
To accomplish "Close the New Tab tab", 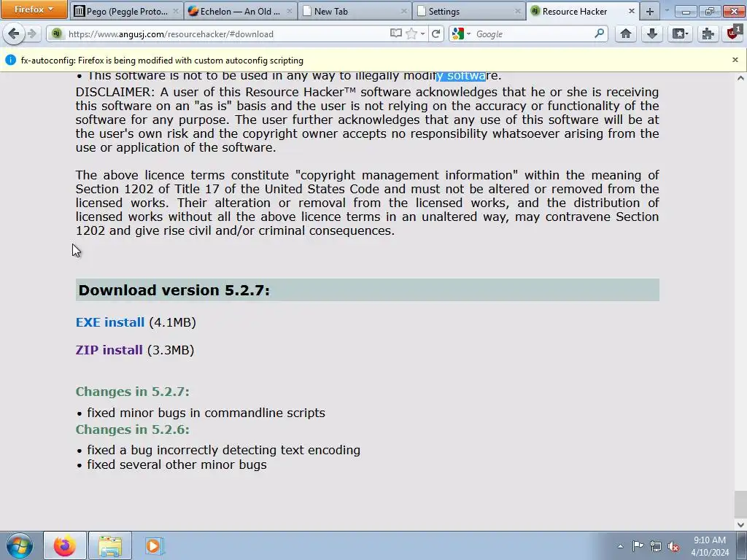I will 403,11.
